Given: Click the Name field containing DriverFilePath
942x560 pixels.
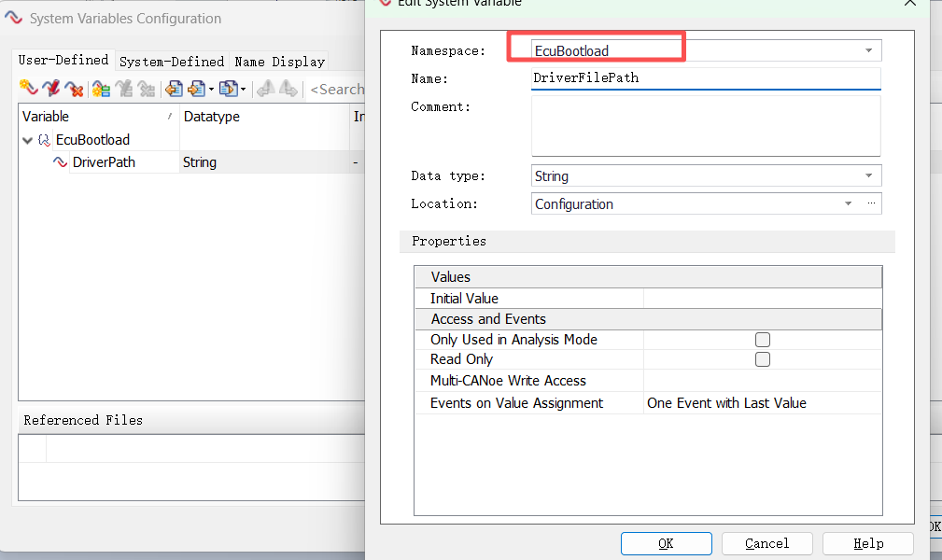Looking at the screenshot, I should point(706,78).
